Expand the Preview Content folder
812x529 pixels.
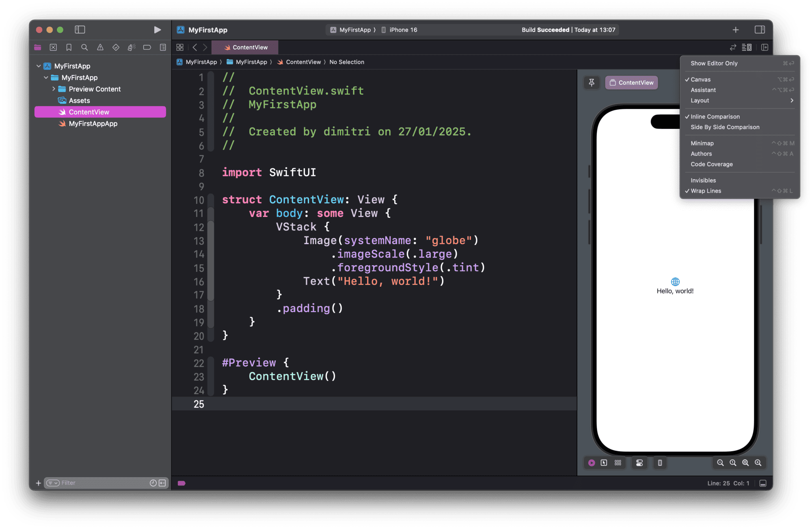(54, 89)
